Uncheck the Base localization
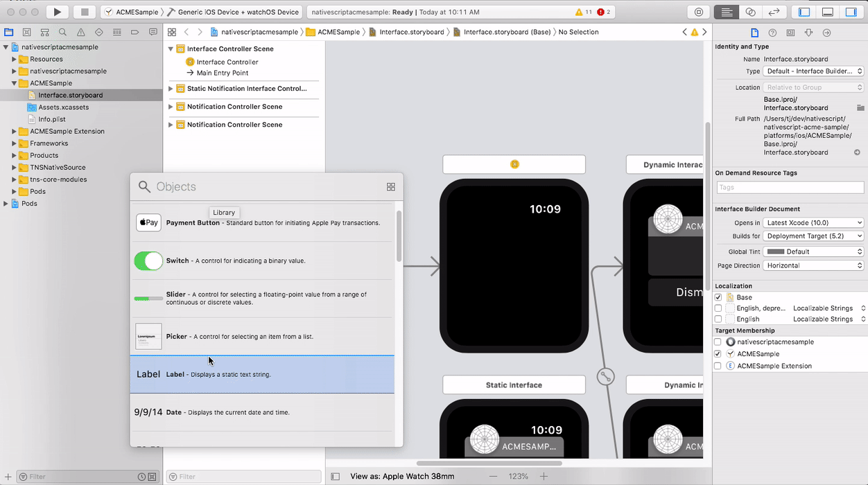 pos(718,297)
